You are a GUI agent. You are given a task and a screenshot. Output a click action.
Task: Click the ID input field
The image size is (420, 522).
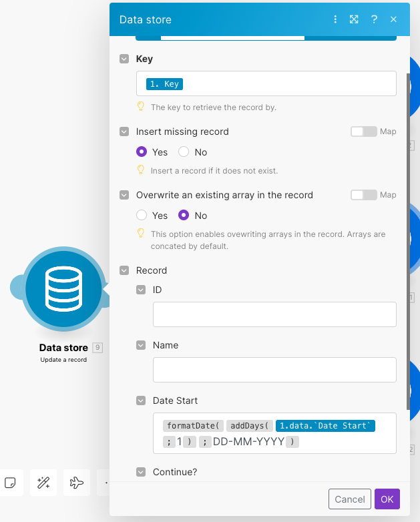274,314
